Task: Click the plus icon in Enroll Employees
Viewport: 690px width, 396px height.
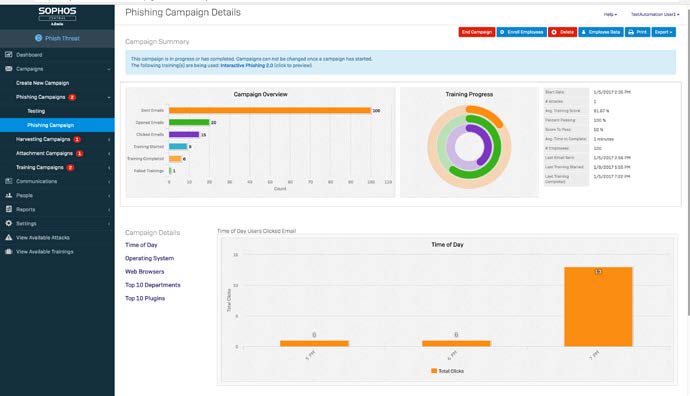Action: [x=502, y=32]
